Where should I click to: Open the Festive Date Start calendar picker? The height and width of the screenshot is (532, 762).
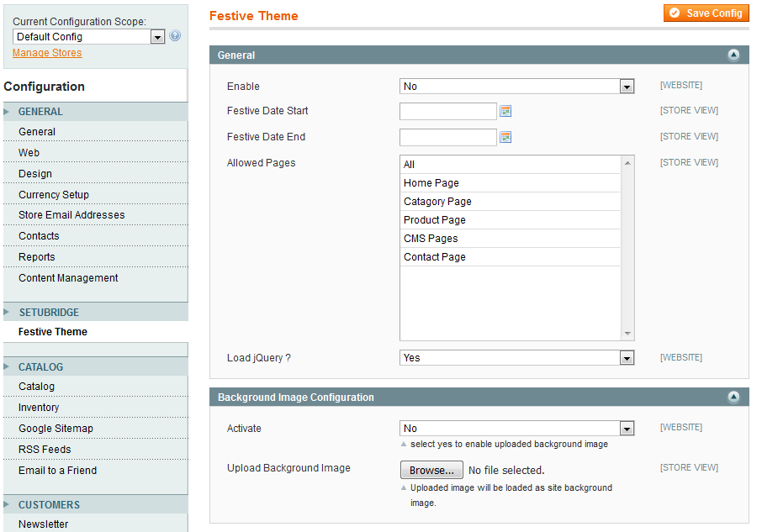coord(505,111)
